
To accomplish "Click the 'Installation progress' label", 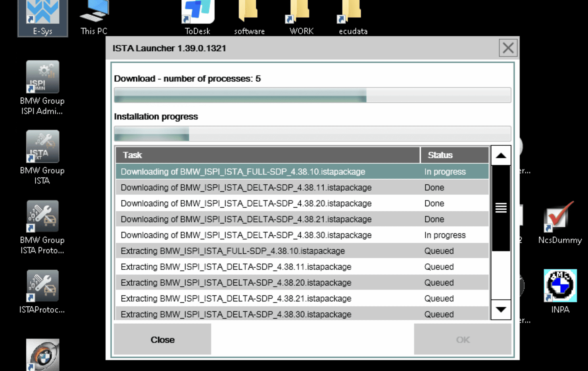I will [156, 117].
